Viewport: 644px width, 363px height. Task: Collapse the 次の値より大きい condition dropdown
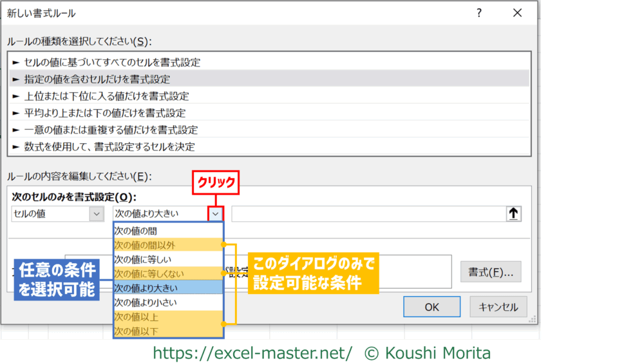215,214
